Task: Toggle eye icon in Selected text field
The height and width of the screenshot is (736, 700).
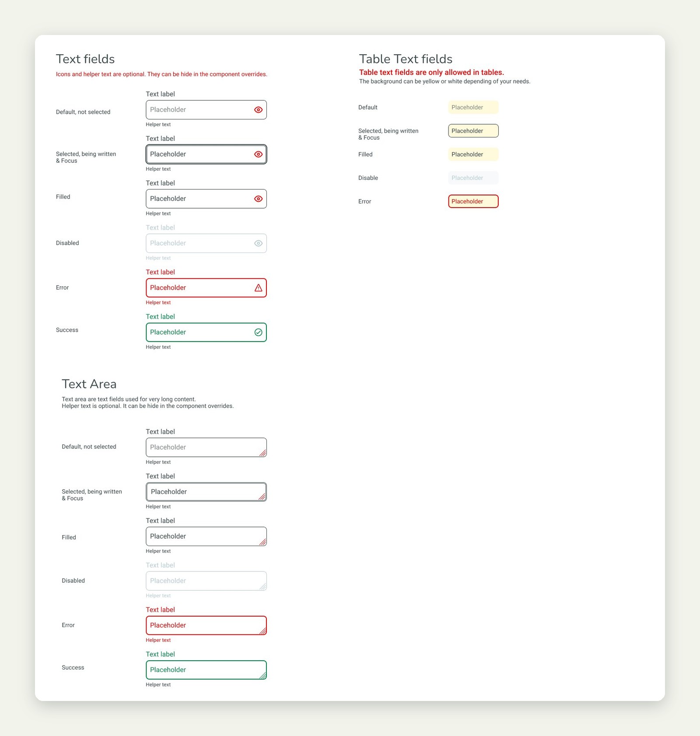Action: [x=259, y=154]
